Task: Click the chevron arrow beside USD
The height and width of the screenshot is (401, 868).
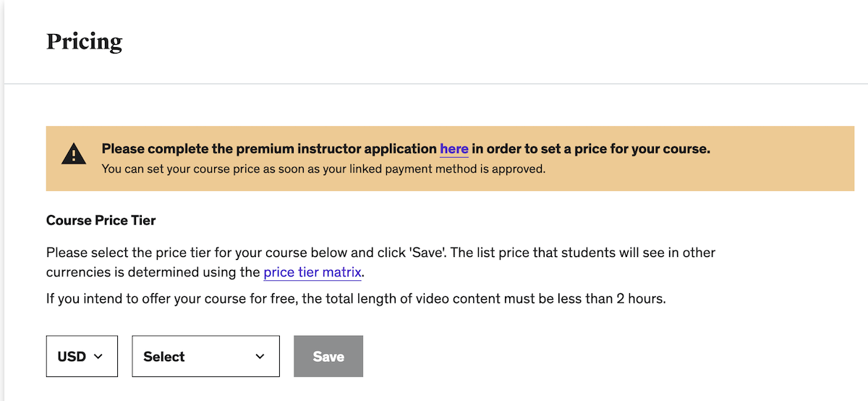Action: tap(99, 356)
